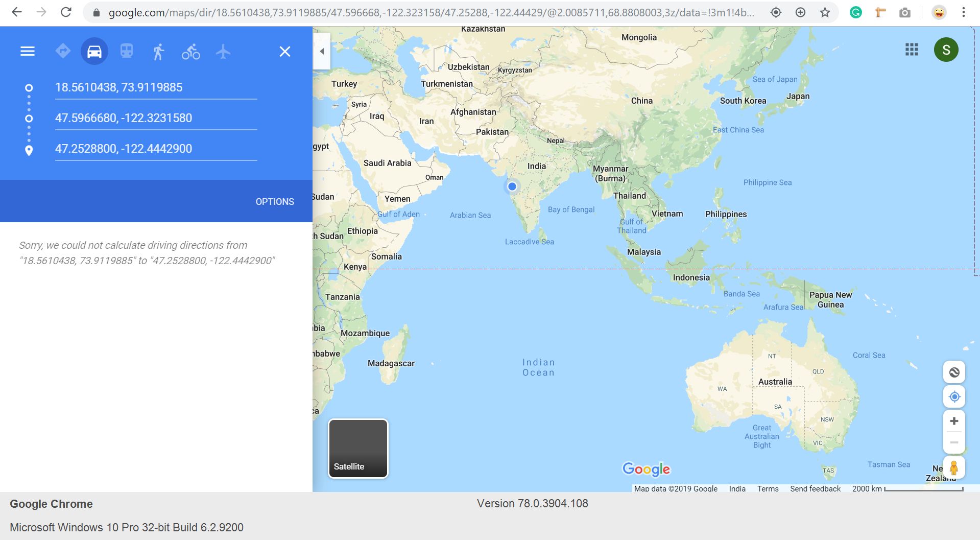Click the location permission icon in address bar
Screen dimensions: 980x540
click(x=776, y=12)
